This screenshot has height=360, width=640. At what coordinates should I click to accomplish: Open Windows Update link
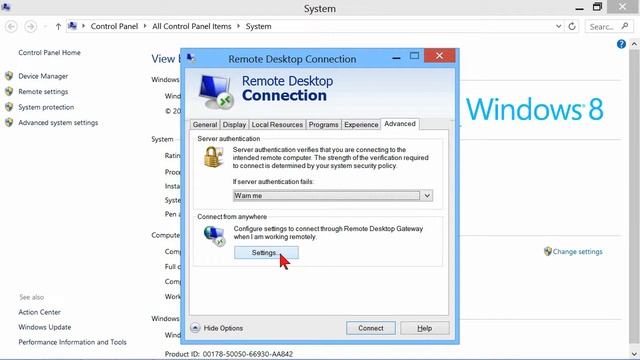point(44,327)
